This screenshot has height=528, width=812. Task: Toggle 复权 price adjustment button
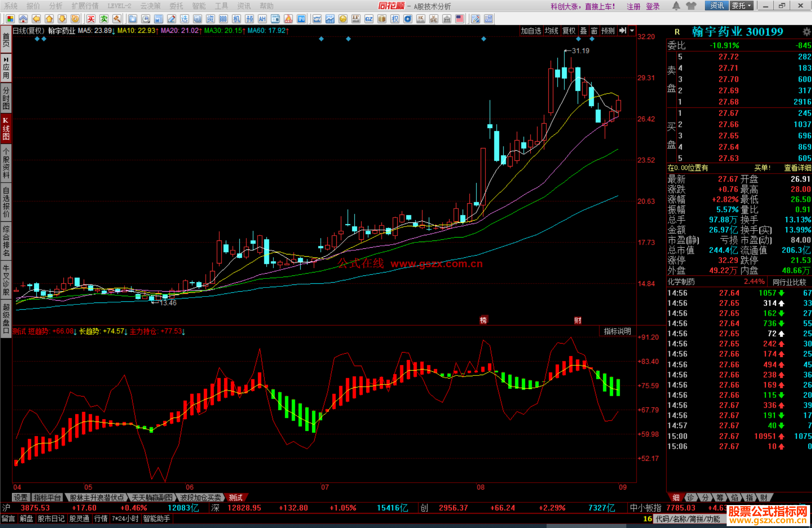[569, 31]
